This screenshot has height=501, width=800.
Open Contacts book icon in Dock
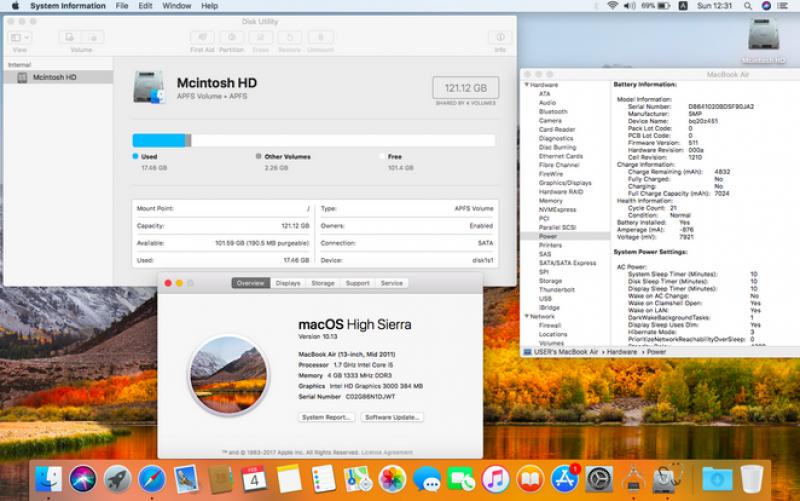point(220,479)
